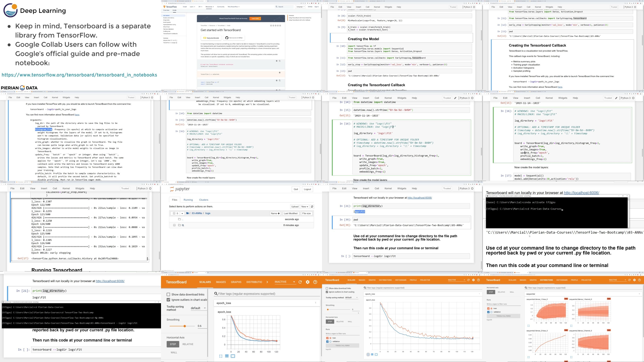Click the Smoothing slider handle set to 0.6
Image resolution: width=644 pixels, height=362 pixels.
[185, 326]
